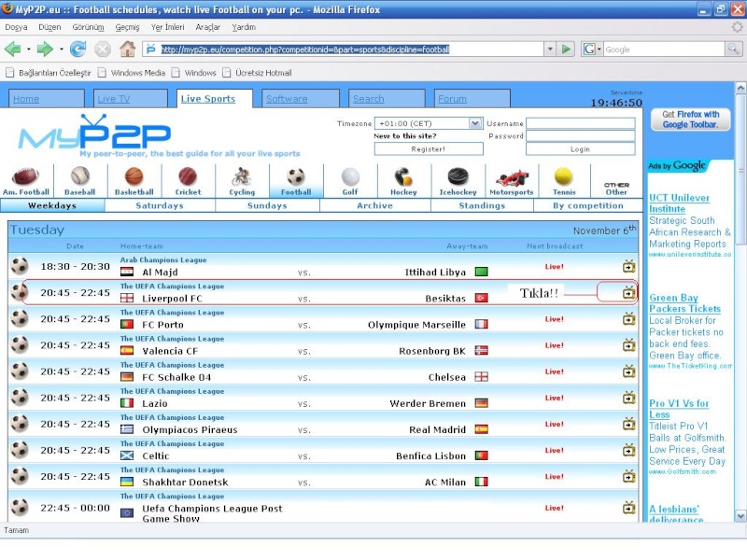The image size is (747, 560).
Task: Click the Google search box
Action: click(664, 49)
